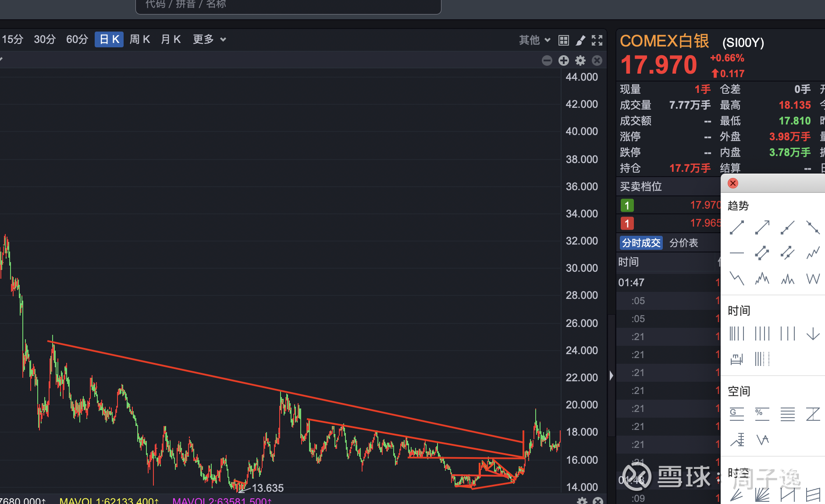Open the 分价表 tab
The height and width of the screenshot is (504, 825).
(684, 243)
